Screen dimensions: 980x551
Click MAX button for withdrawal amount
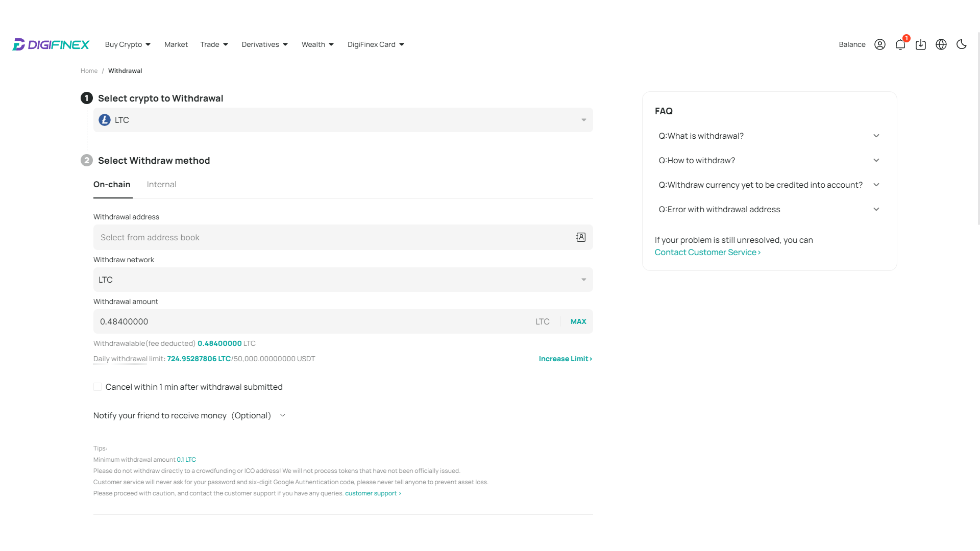[577, 321]
